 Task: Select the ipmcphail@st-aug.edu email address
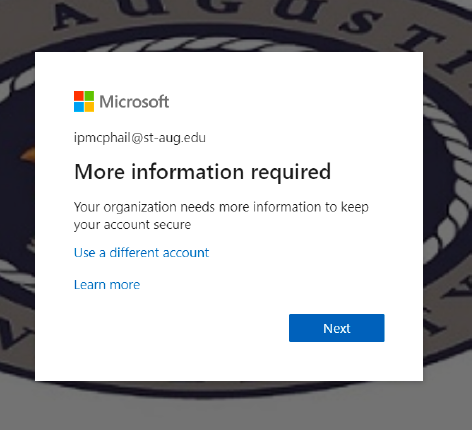point(140,138)
